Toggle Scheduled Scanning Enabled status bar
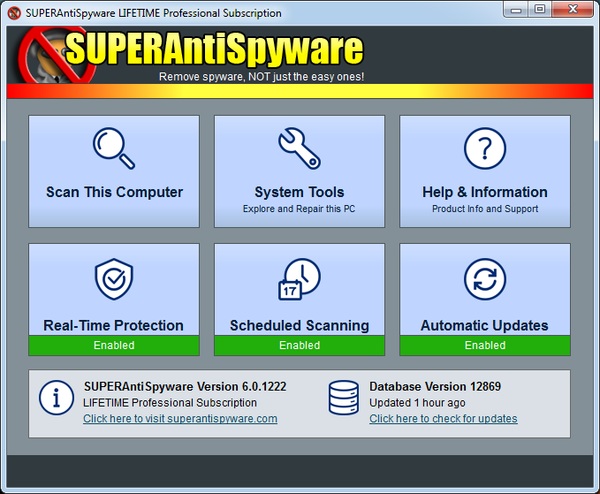 tap(299, 345)
